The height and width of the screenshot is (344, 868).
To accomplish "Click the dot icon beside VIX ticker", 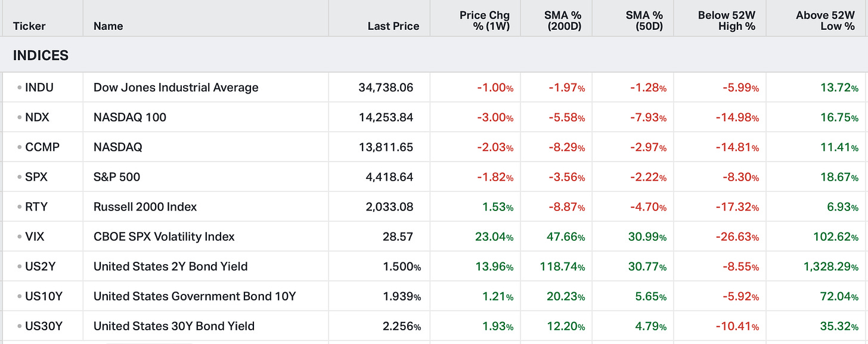I will 20,237.
